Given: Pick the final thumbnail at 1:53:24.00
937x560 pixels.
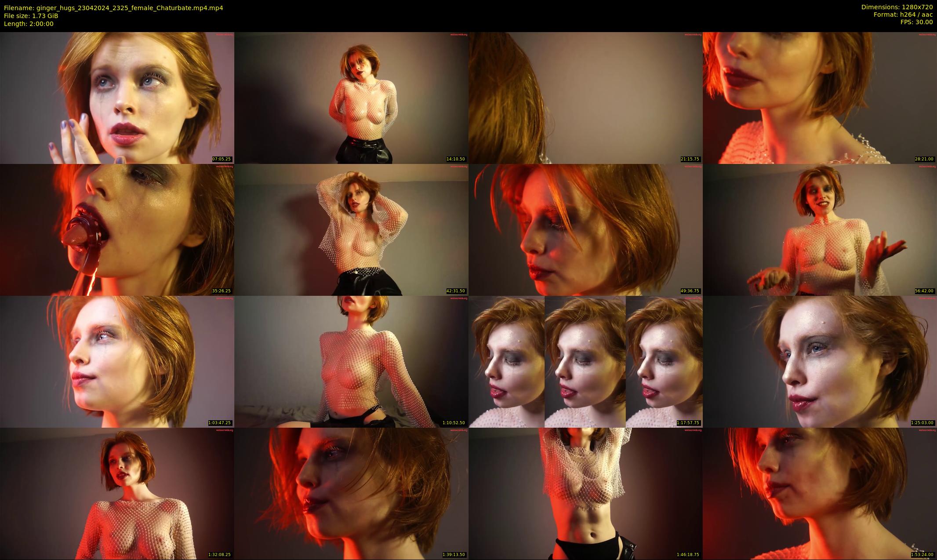Looking at the screenshot, I should point(820,493).
